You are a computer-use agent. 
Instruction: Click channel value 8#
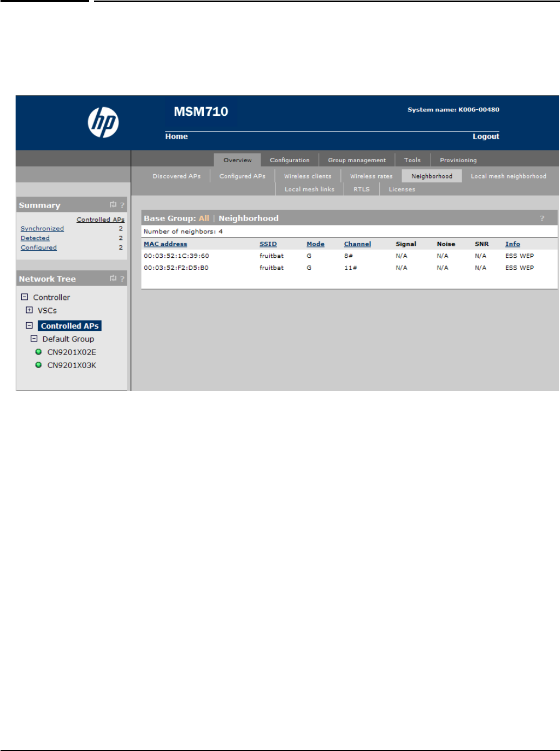tap(349, 256)
